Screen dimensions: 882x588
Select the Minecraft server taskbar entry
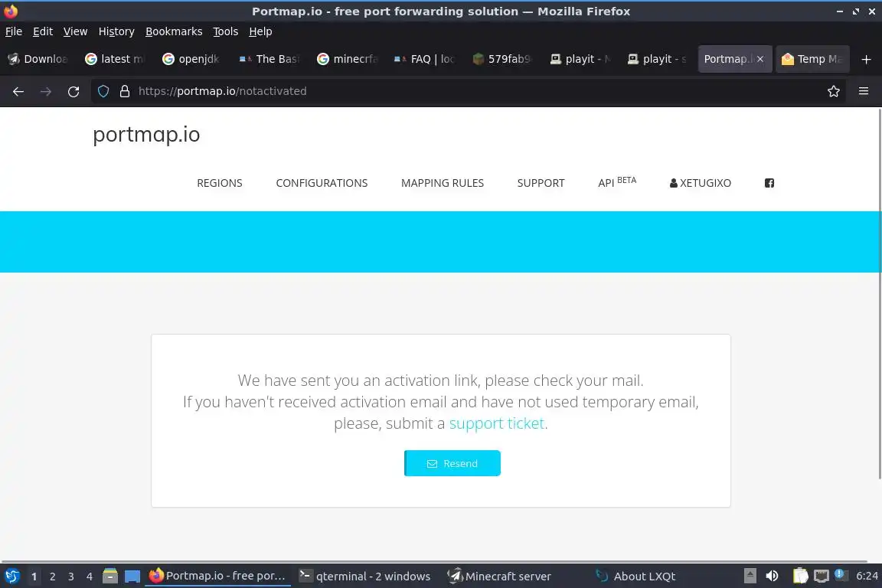(x=499, y=577)
